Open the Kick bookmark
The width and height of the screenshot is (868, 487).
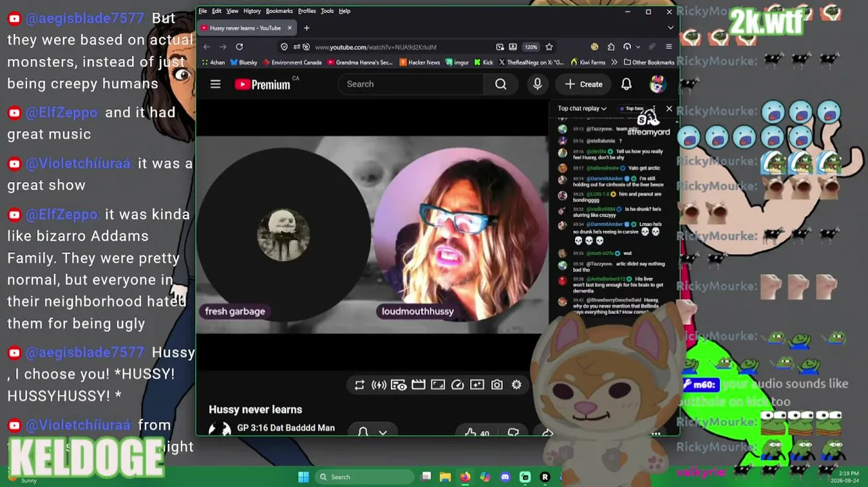pyautogui.click(x=484, y=62)
